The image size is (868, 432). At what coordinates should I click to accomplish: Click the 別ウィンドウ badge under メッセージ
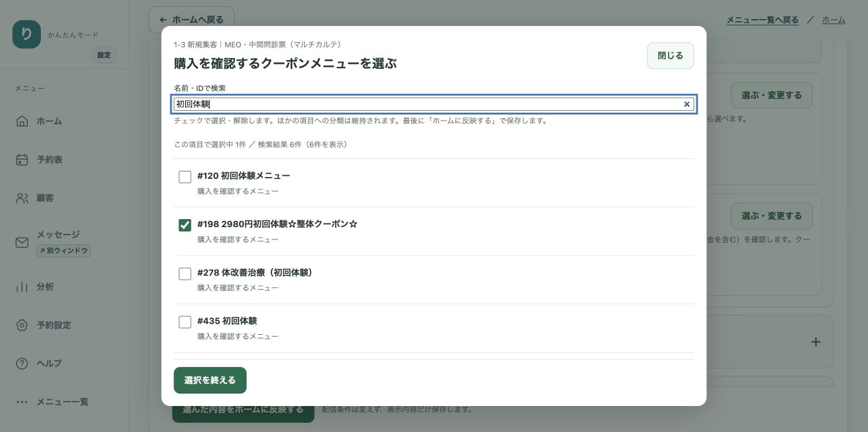pyautogui.click(x=64, y=251)
